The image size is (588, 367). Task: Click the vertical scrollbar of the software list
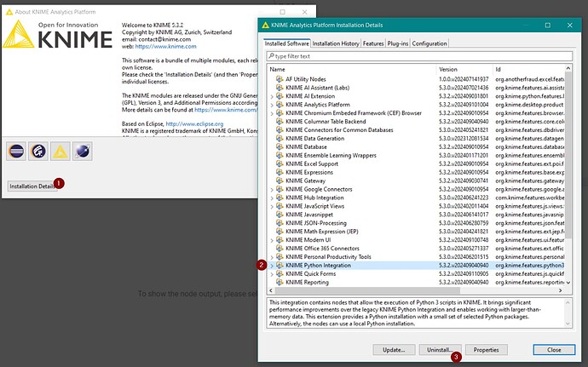pos(568,154)
